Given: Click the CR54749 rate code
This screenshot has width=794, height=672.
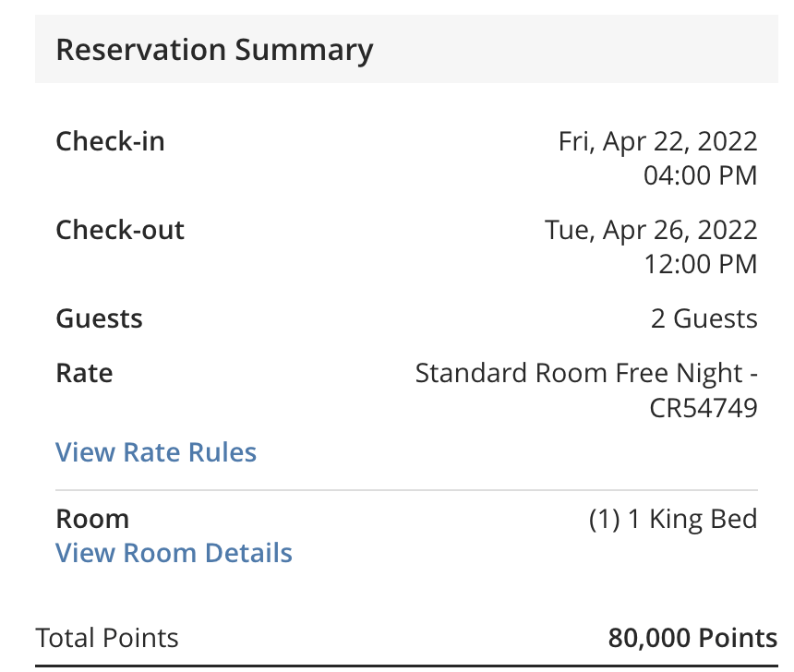Looking at the screenshot, I should tap(704, 407).
